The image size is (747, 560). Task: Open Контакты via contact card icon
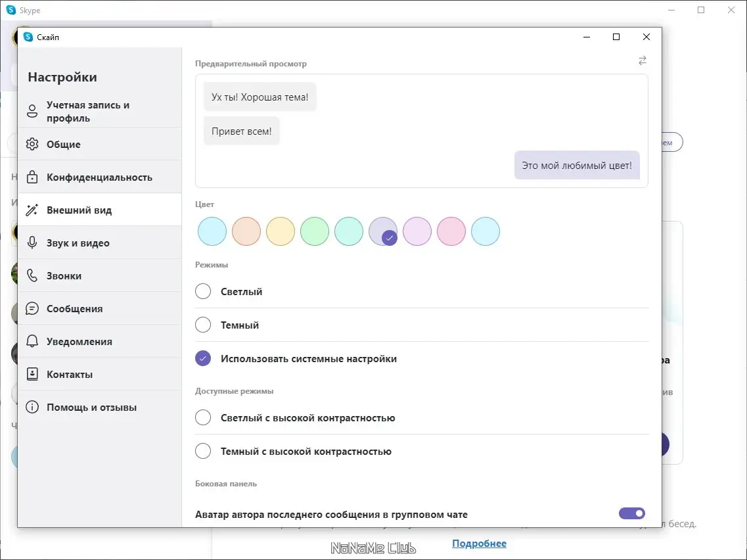pos(32,374)
